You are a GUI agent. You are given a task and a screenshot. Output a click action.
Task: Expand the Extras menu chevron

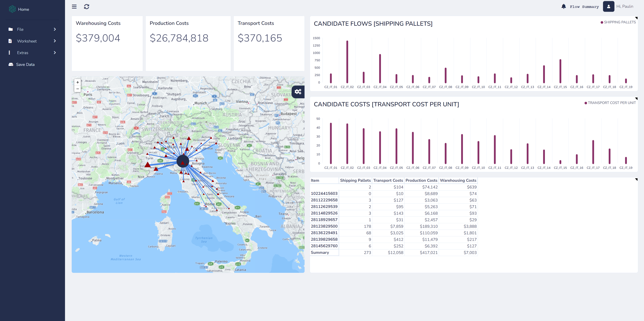click(x=55, y=53)
